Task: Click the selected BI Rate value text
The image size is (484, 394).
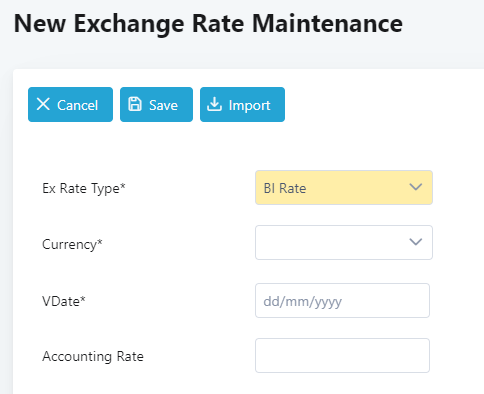Action: coord(285,189)
